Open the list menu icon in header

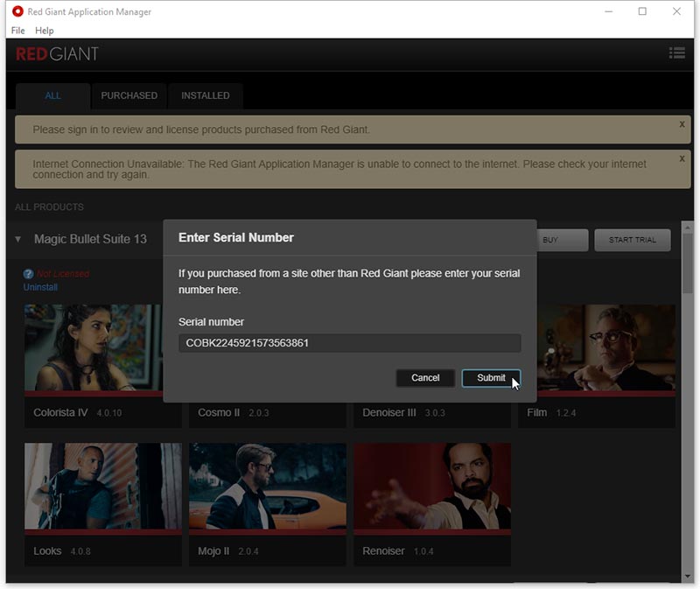click(x=676, y=53)
